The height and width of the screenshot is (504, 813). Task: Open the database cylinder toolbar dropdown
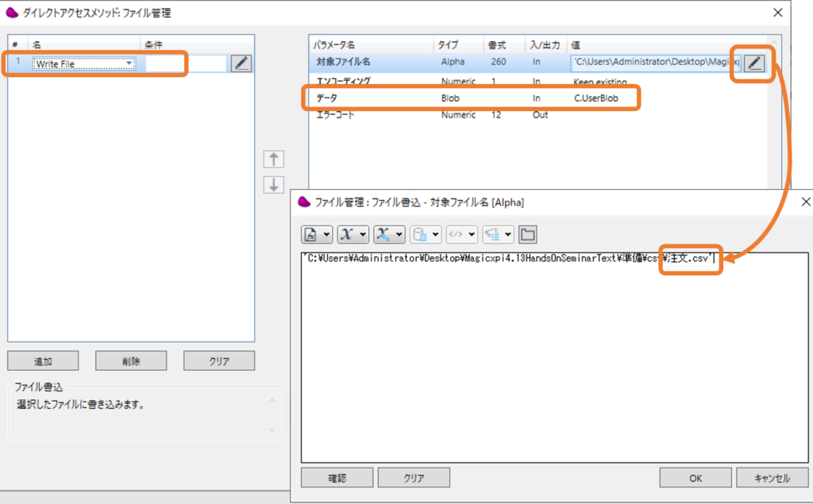pos(426,234)
